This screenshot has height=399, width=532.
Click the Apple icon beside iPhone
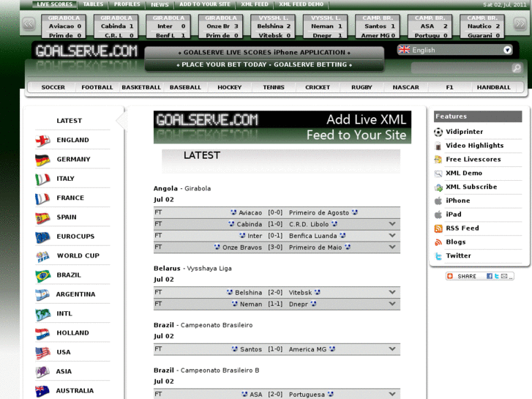[x=438, y=201]
